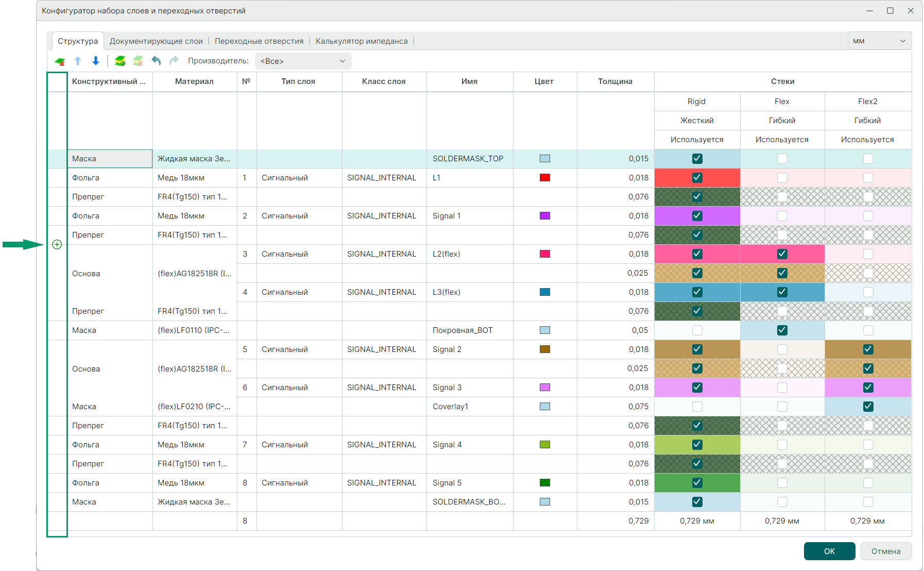Click the green plus insert-layer icon
This screenshot has width=924, height=571.
point(57,245)
